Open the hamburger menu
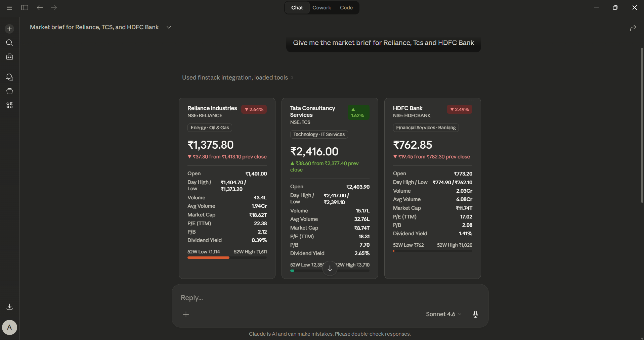The width and height of the screenshot is (644, 340). [x=9, y=7]
